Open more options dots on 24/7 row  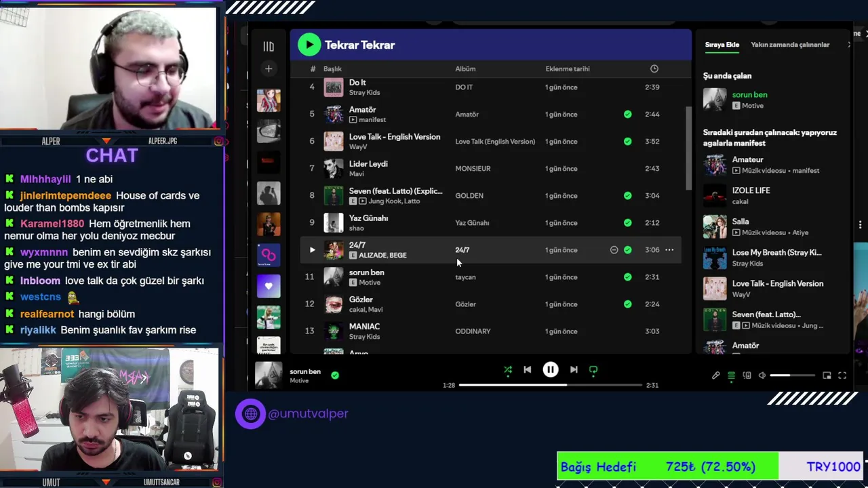tap(669, 249)
